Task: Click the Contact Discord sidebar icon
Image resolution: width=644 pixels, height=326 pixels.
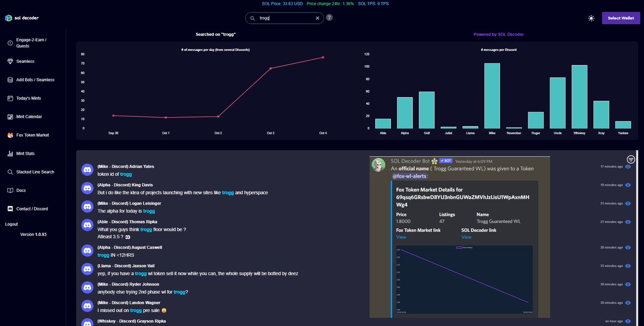Action: (x=10, y=209)
